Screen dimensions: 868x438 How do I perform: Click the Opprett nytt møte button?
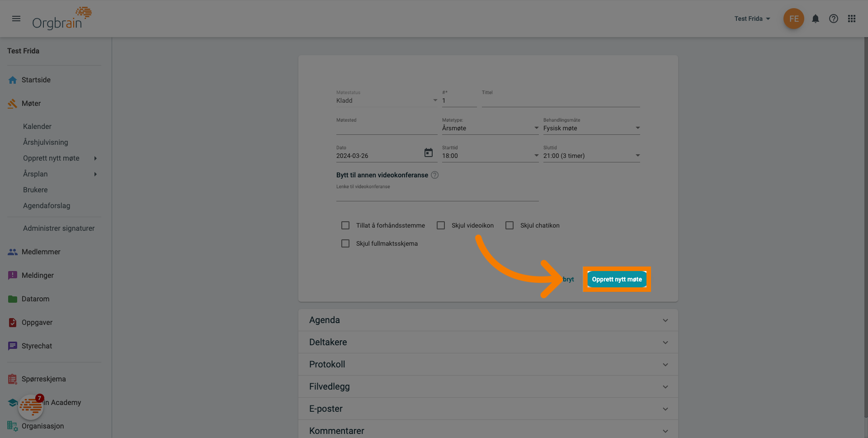click(x=617, y=279)
